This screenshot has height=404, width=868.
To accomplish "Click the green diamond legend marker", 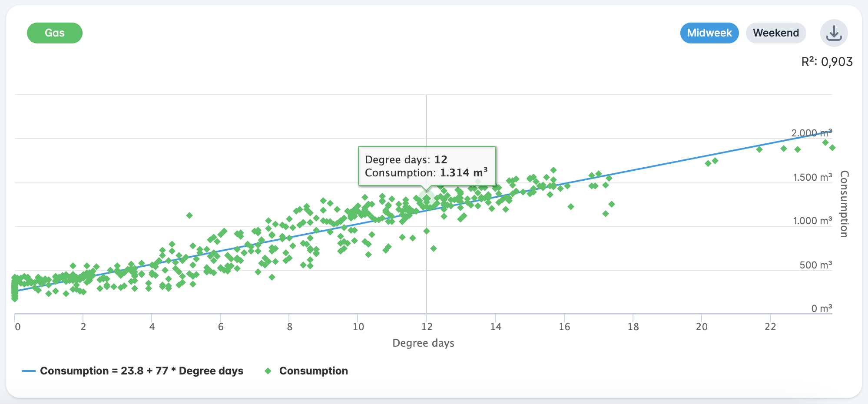I will pos(268,371).
